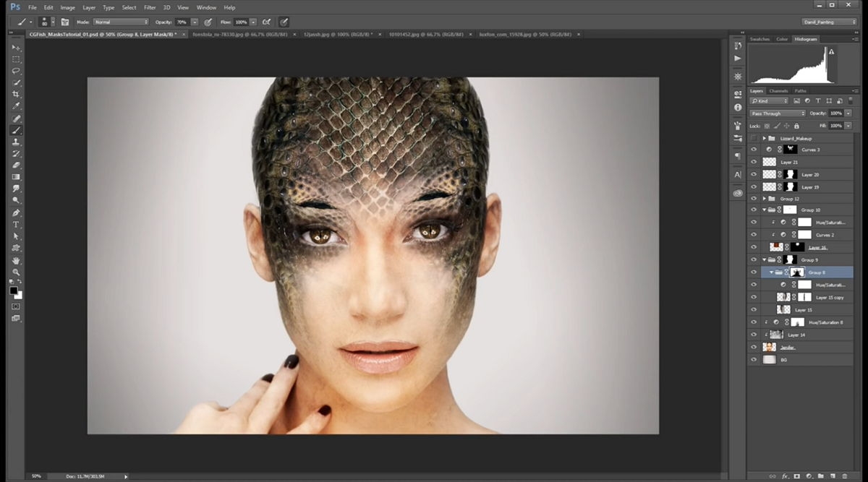Delete layer with trash icon
Screen dimensions: 868x482
point(844,476)
